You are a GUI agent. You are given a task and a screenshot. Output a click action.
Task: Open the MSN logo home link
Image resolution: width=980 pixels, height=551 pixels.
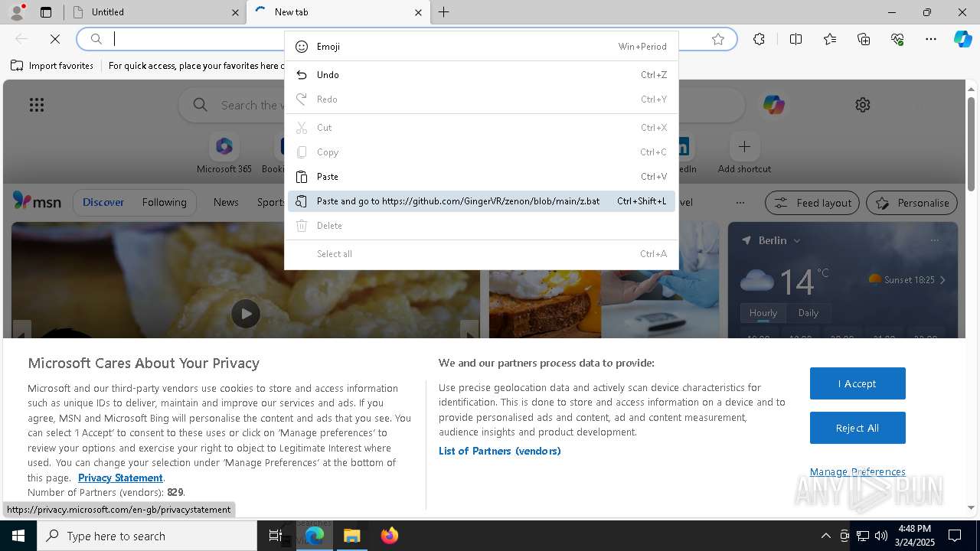point(37,202)
